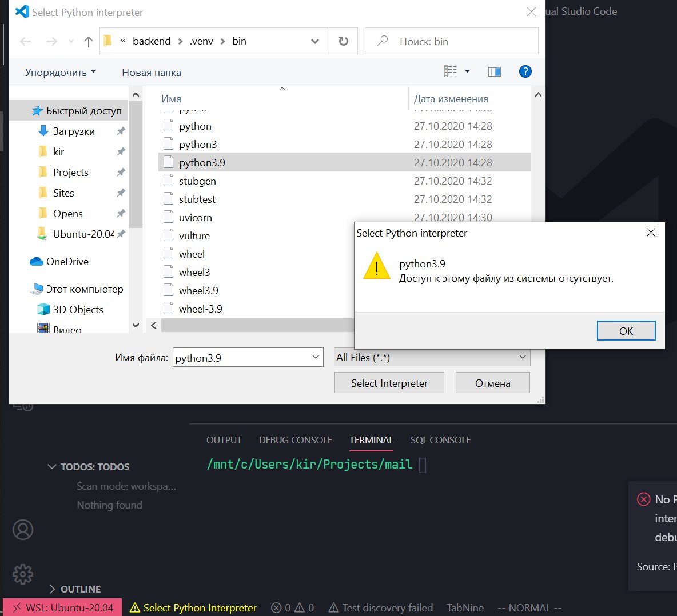Click the Отмена cancel button
The width and height of the screenshot is (677, 616).
(492, 383)
